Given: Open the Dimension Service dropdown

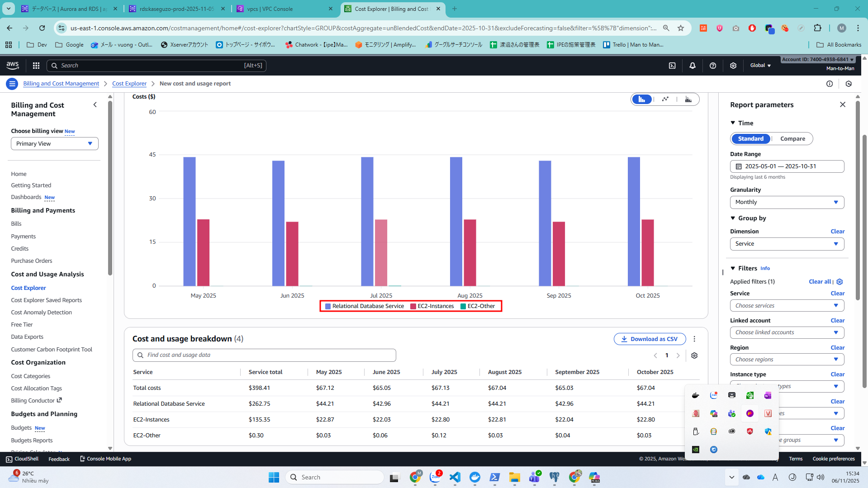Looking at the screenshot, I should coord(787,244).
